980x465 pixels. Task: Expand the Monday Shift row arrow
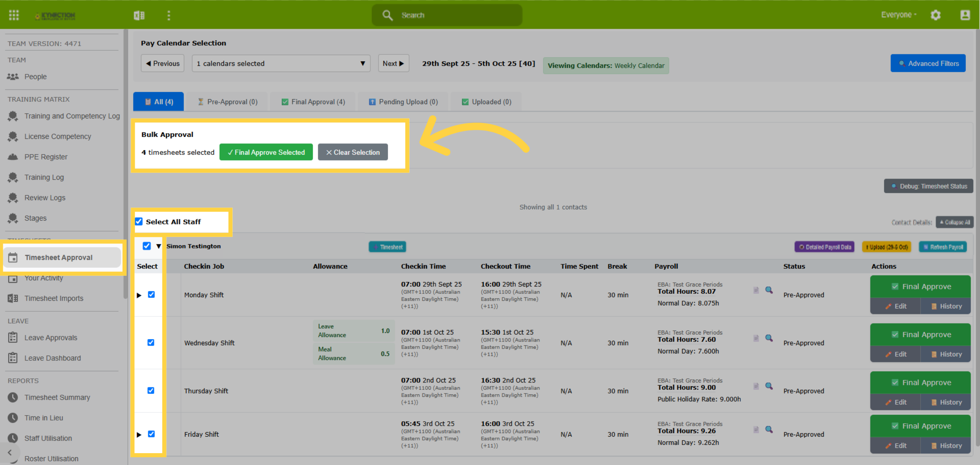tap(139, 295)
